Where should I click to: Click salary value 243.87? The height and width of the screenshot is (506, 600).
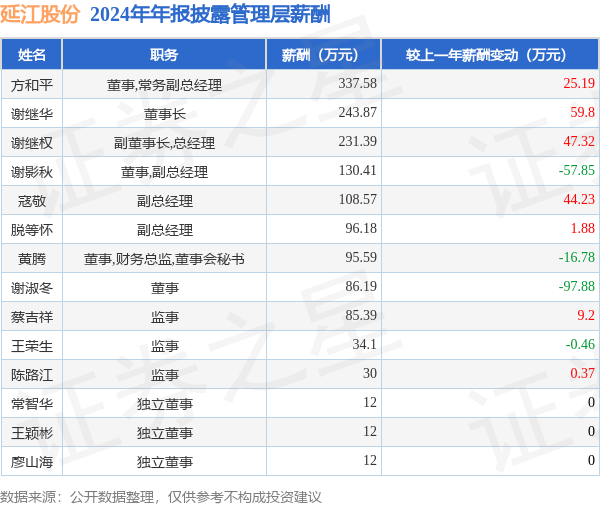point(357,113)
